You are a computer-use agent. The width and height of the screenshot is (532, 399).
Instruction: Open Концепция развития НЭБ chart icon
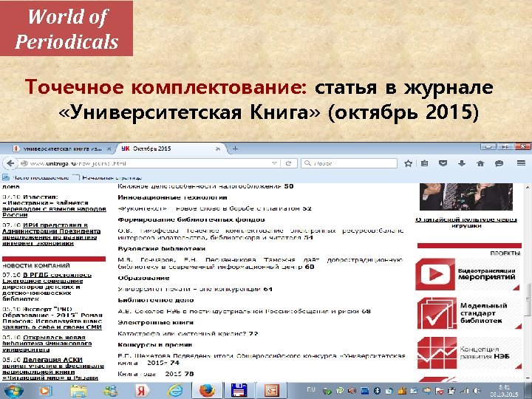coord(437,353)
